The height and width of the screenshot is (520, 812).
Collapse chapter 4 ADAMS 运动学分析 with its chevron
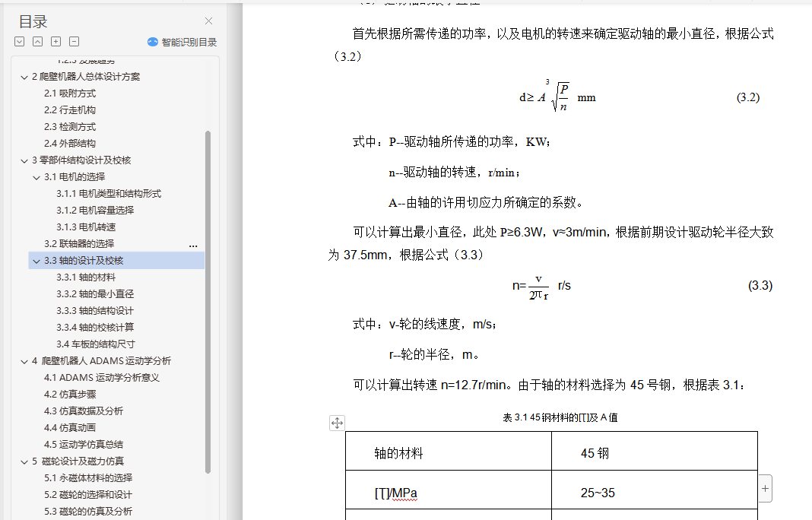click(x=24, y=362)
